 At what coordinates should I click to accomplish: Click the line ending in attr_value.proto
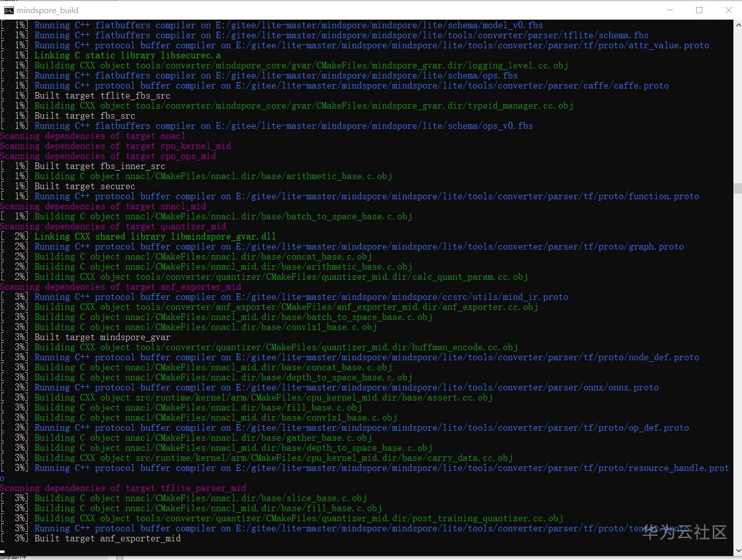[354, 45]
